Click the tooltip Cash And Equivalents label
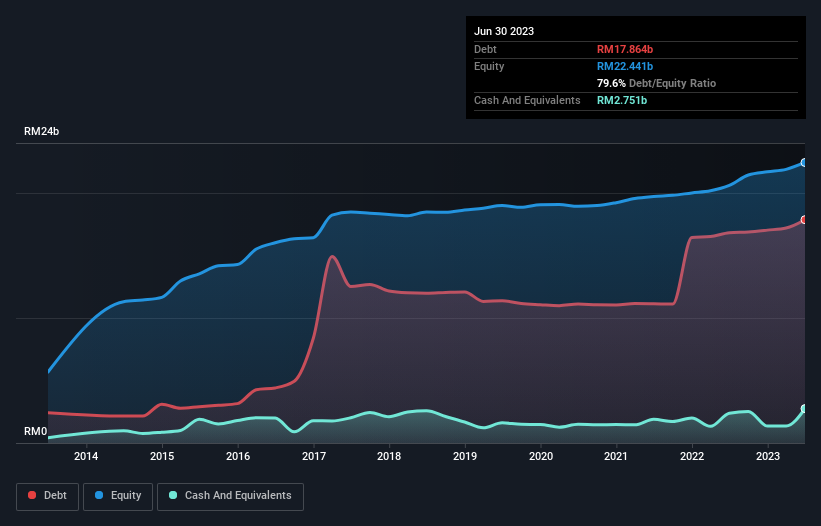The image size is (821, 526). [527, 100]
